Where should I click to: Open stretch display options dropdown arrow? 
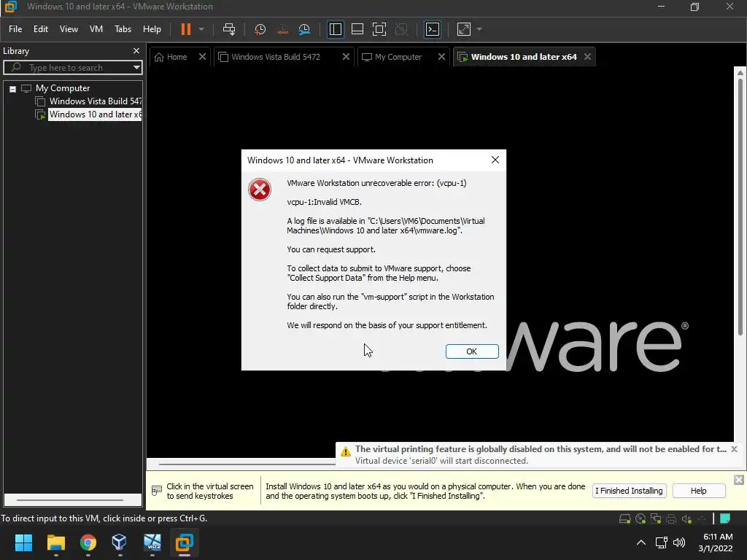click(x=479, y=29)
